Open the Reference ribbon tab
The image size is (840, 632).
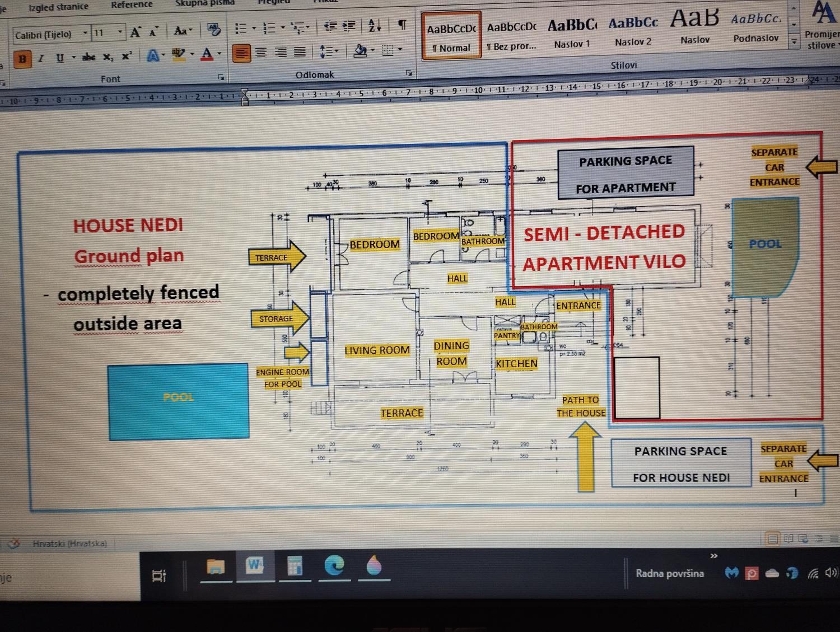click(x=131, y=5)
